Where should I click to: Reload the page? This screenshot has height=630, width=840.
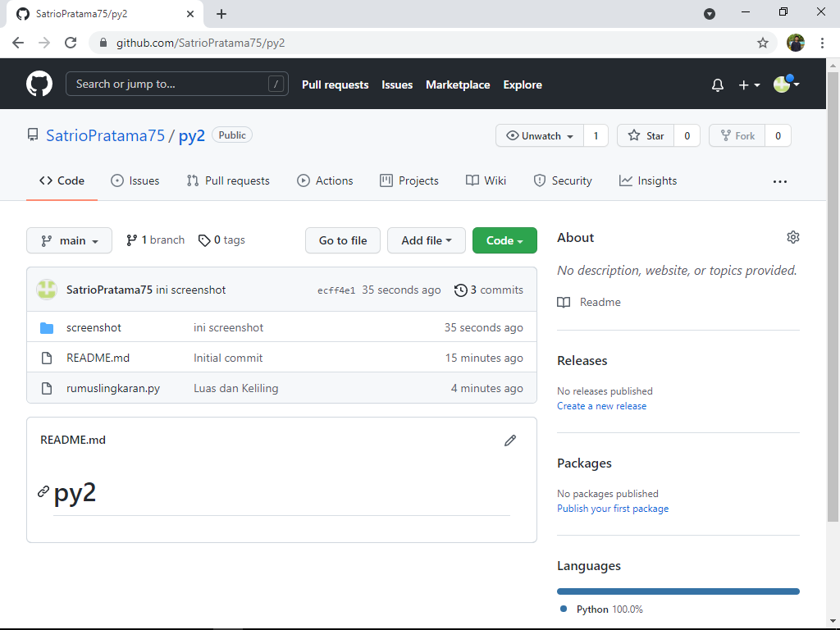tap(71, 43)
